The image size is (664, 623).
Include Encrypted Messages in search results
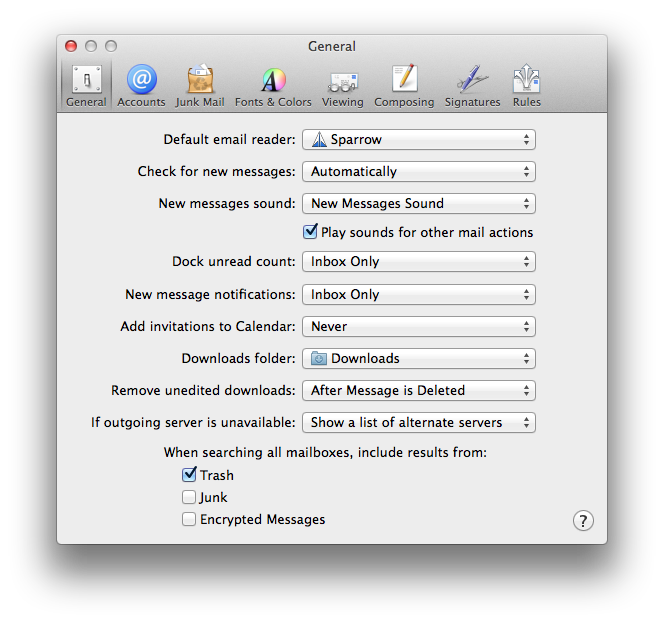[189, 519]
